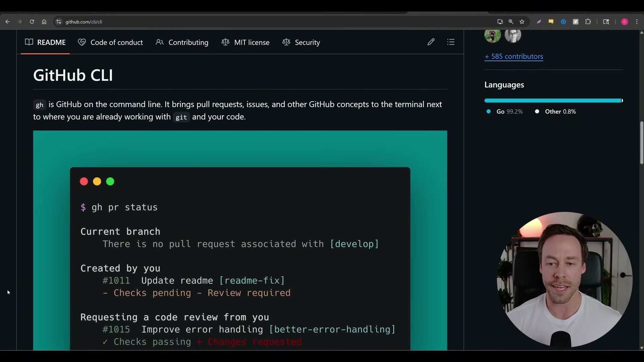
Task: Open the + 585 contributors link
Action: tap(514, 56)
